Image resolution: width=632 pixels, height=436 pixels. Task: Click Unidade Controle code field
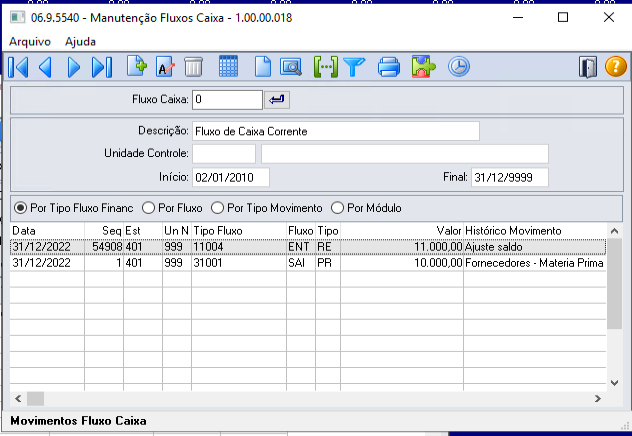224,154
